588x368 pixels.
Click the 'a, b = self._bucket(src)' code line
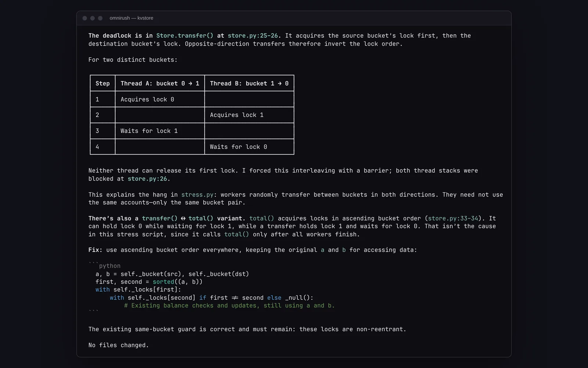[172, 274]
